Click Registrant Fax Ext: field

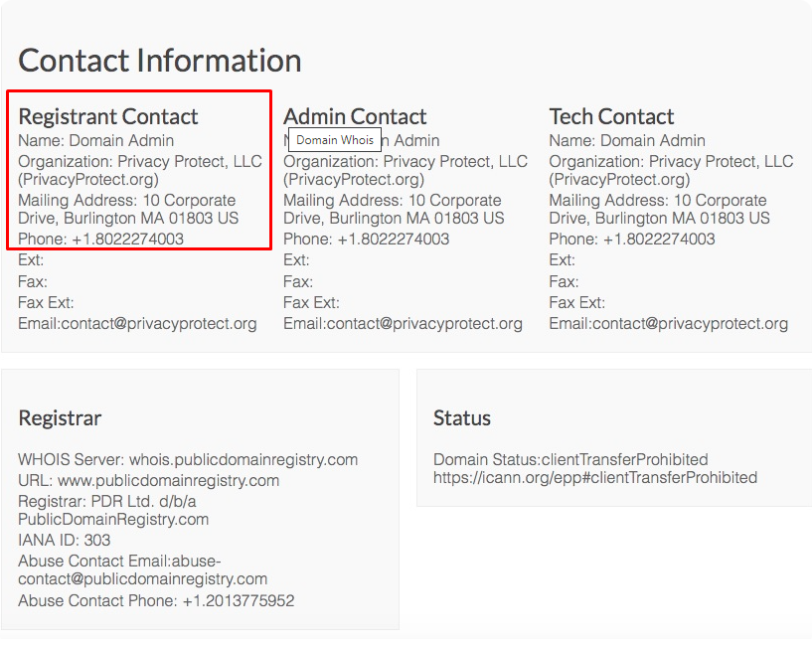[46, 302]
